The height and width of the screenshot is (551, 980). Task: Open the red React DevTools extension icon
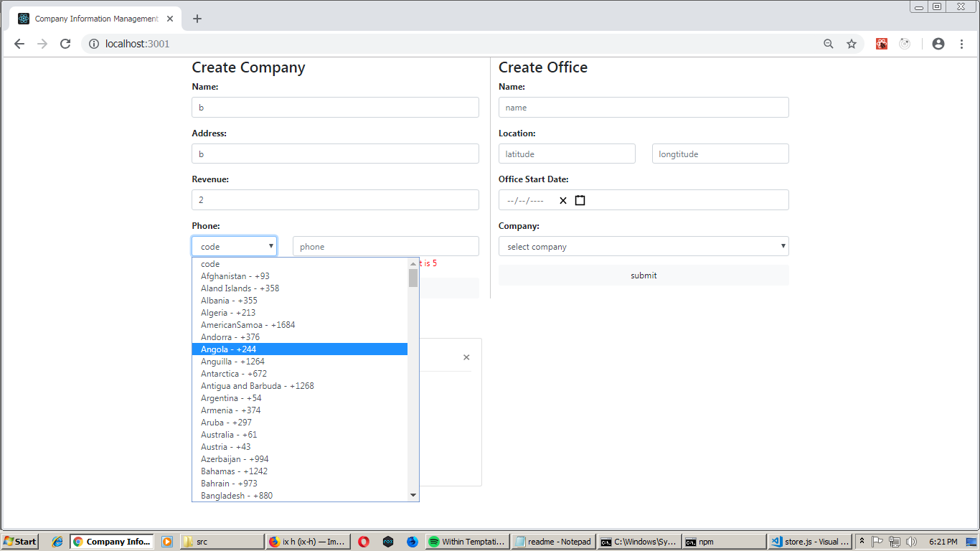point(882,44)
